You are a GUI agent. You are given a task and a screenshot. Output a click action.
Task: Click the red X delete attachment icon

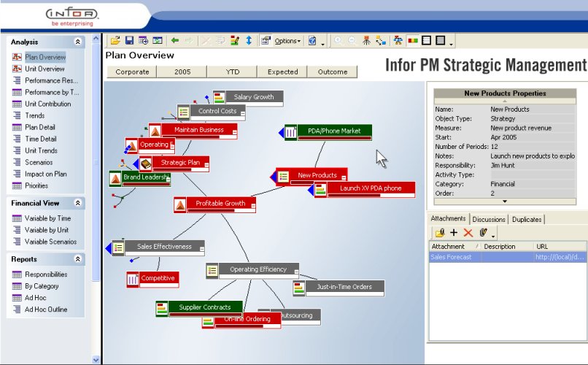pos(468,233)
